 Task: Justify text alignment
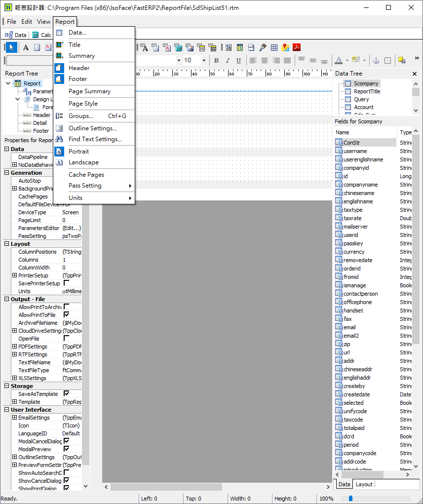pyautogui.click(x=287, y=60)
